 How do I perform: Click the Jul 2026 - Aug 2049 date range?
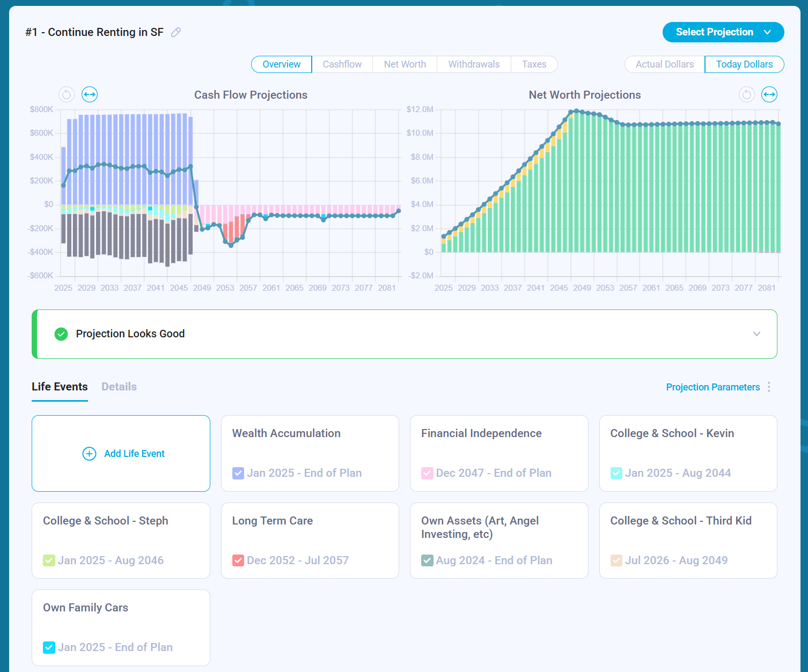[677, 560]
